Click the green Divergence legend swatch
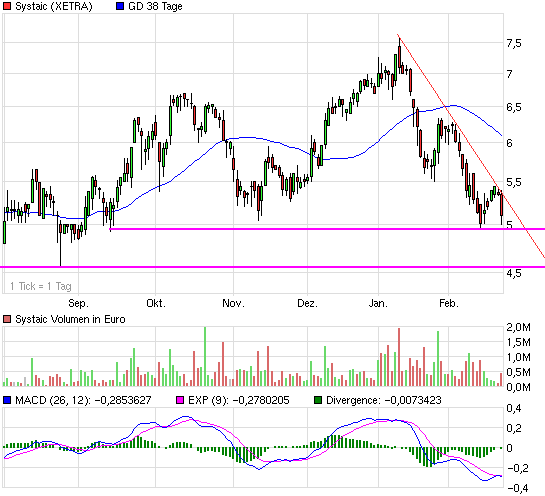The width and height of the screenshot is (545, 496). click(x=318, y=400)
